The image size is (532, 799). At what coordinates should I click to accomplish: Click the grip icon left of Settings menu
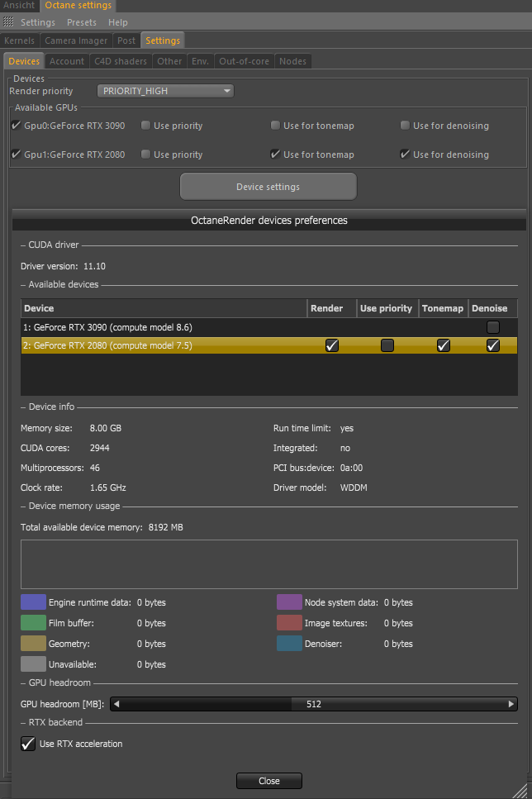(x=8, y=22)
